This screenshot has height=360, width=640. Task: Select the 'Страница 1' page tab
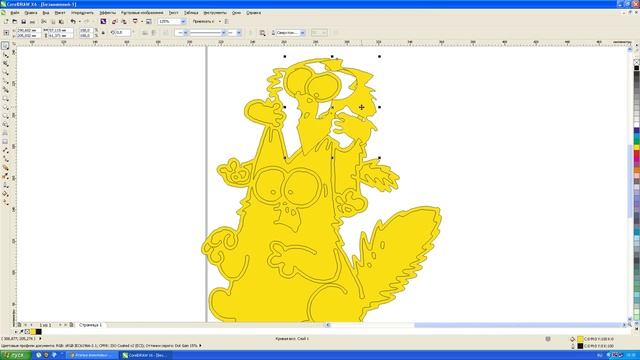[90, 325]
